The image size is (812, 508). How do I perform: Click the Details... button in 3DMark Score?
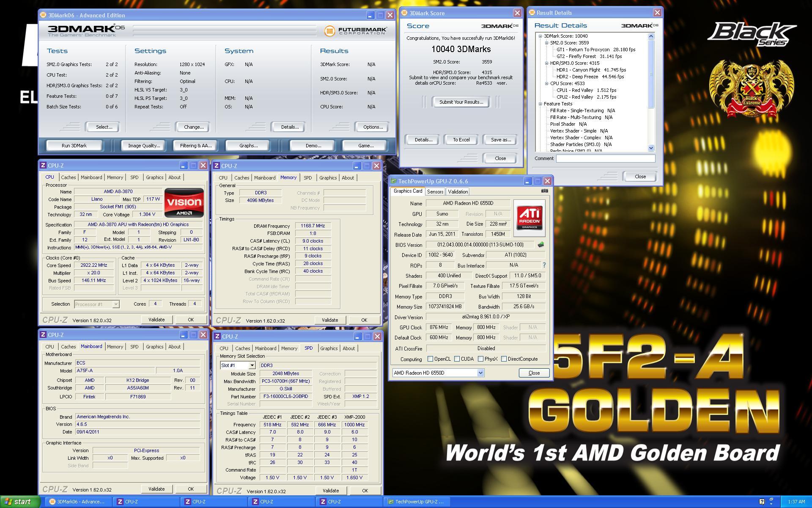click(423, 140)
